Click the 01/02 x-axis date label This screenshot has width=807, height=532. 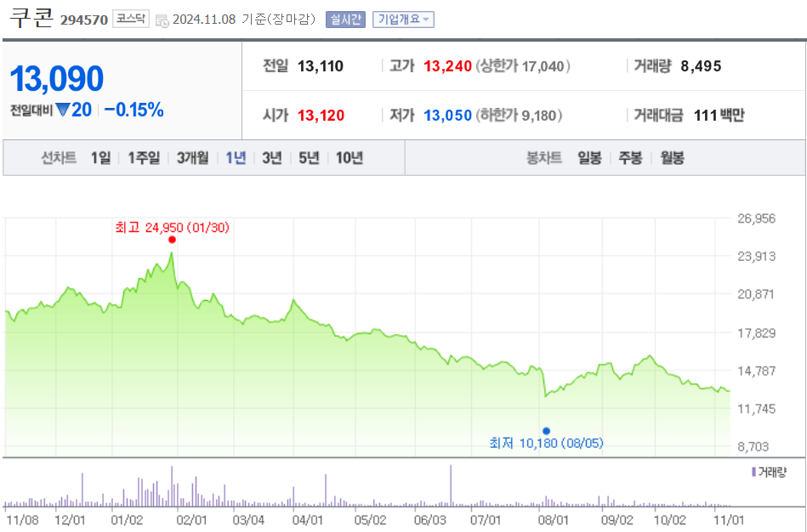tap(127, 519)
